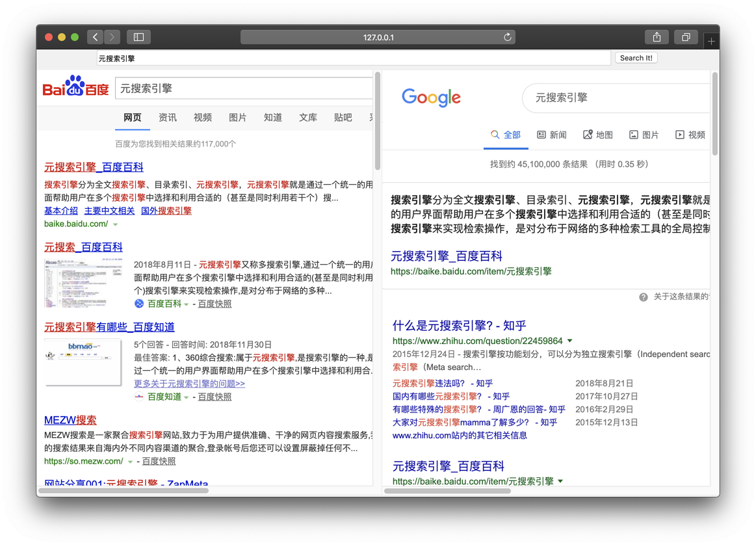Open Baidu 文库 tab
The image size is (756, 545).
click(x=308, y=118)
